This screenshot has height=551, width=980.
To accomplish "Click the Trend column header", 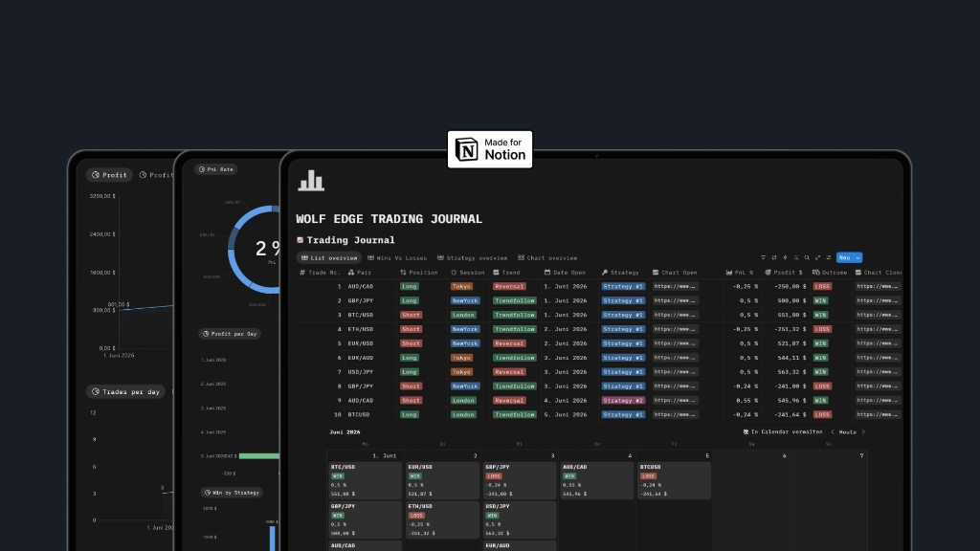I will [x=506, y=273].
